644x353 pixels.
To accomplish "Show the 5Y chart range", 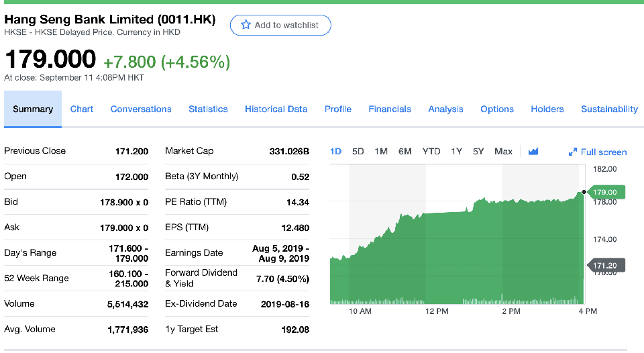I will [478, 152].
